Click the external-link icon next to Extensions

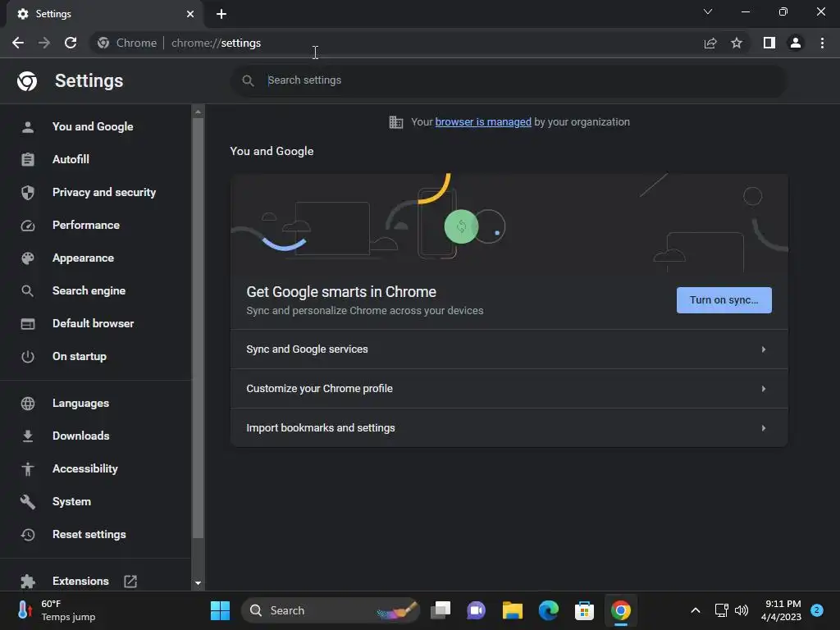(x=130, y=582)
